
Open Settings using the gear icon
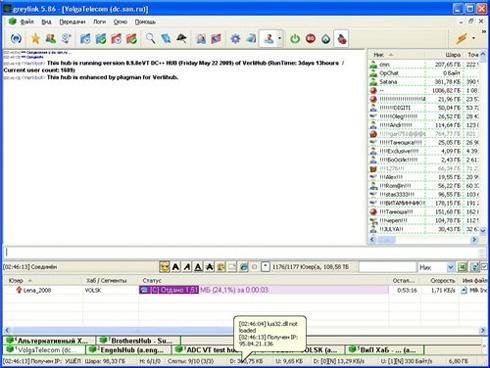235,39
